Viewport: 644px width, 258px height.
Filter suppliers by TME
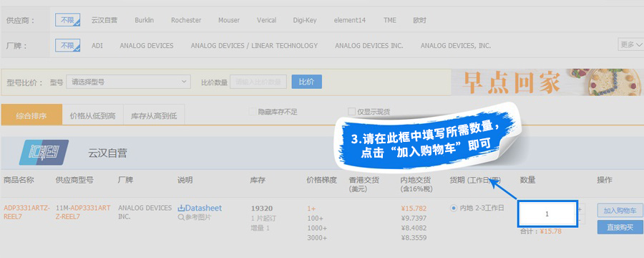pyautogui.click(x=390, y=20)
